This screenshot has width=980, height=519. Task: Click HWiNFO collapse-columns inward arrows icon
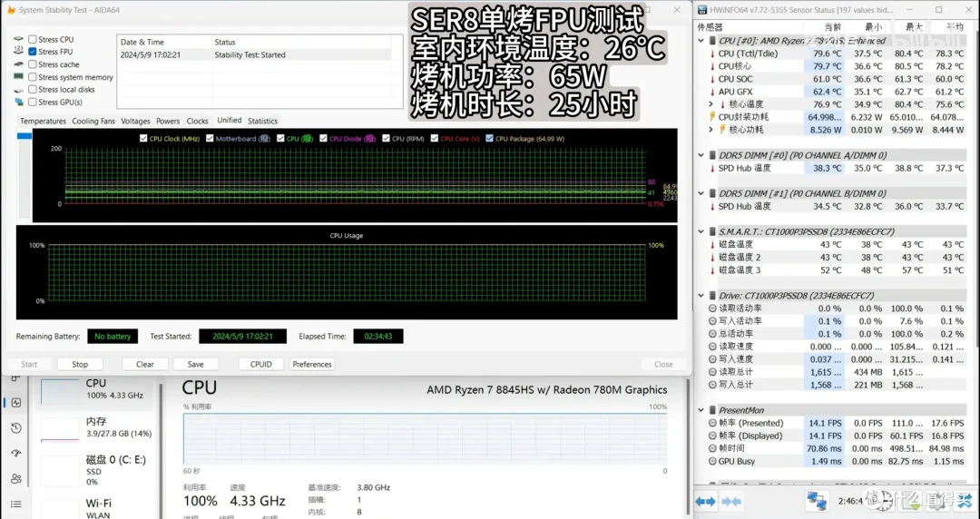[731, 502]
